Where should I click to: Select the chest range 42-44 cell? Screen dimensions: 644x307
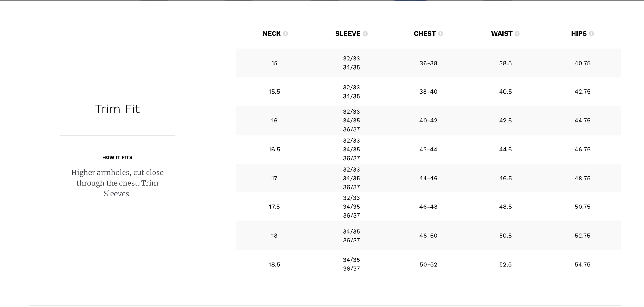pos(428,150)
